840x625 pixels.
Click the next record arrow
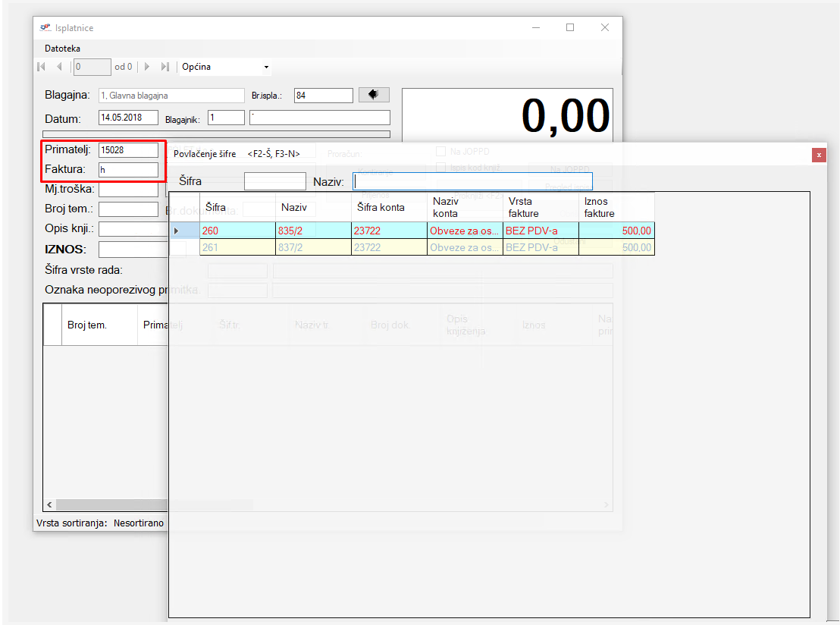(x=147, y=67)
